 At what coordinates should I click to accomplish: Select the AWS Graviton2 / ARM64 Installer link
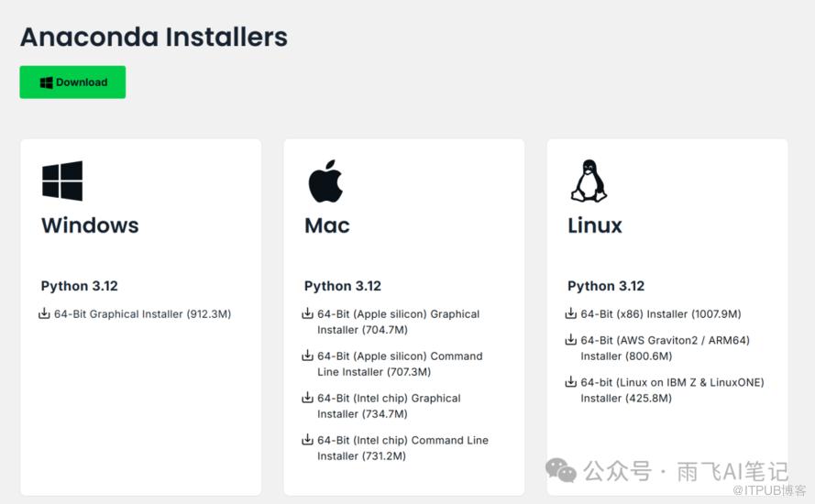point(666,348)
